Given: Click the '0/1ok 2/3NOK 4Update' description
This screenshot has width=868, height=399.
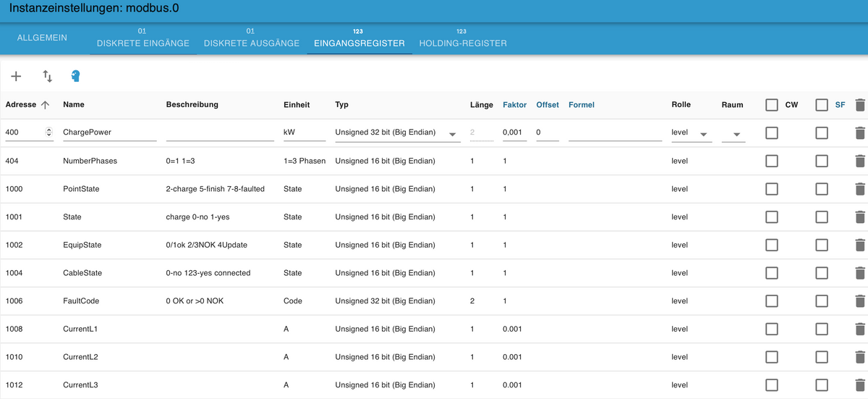Looking at the screenshot, I should click(206, 245).
